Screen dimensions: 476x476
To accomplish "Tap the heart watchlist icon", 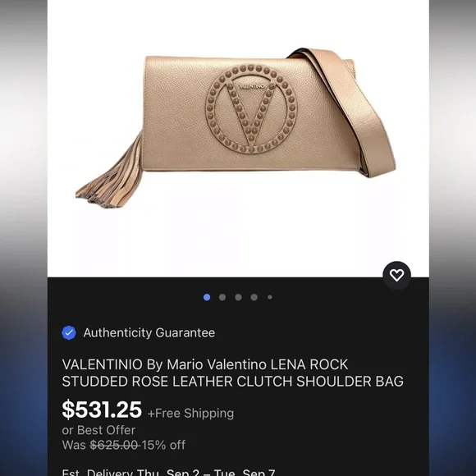I will click(396, 275).
